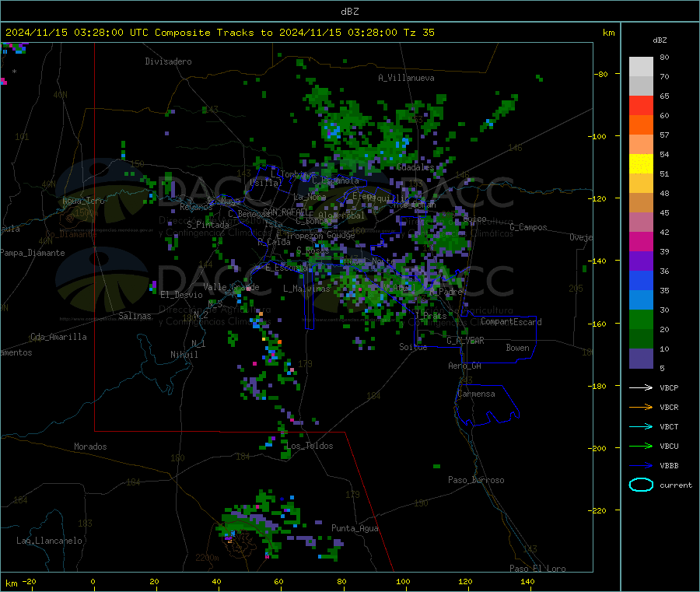Click the 'CompartEscard' map label
700x592 pixels.
tap(511, 322)
